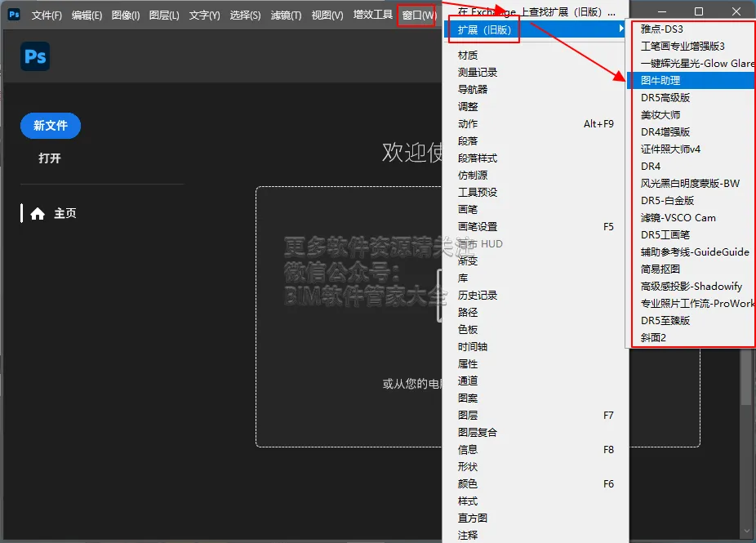
Task: Open the 视图(V) menu
Action: pyautogui.click(x=327, y=16)
